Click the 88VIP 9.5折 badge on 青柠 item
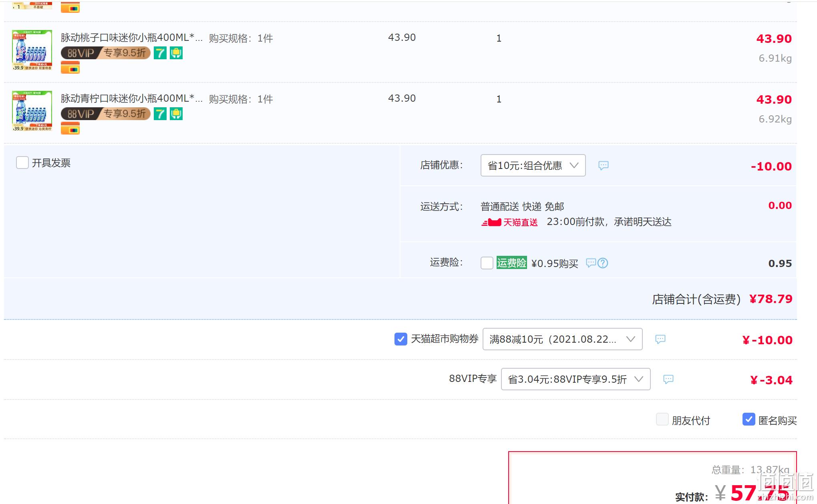The image size is (817, 504). pos(106,114)
